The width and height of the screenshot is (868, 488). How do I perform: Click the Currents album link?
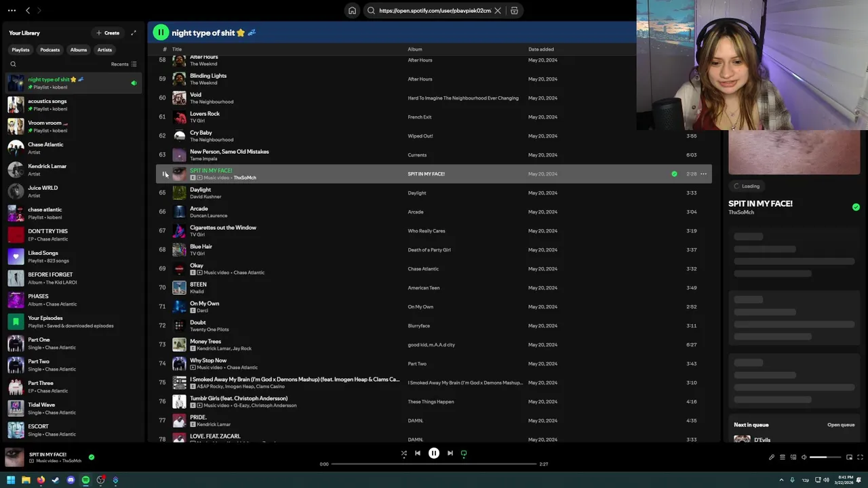coord(417,155)
